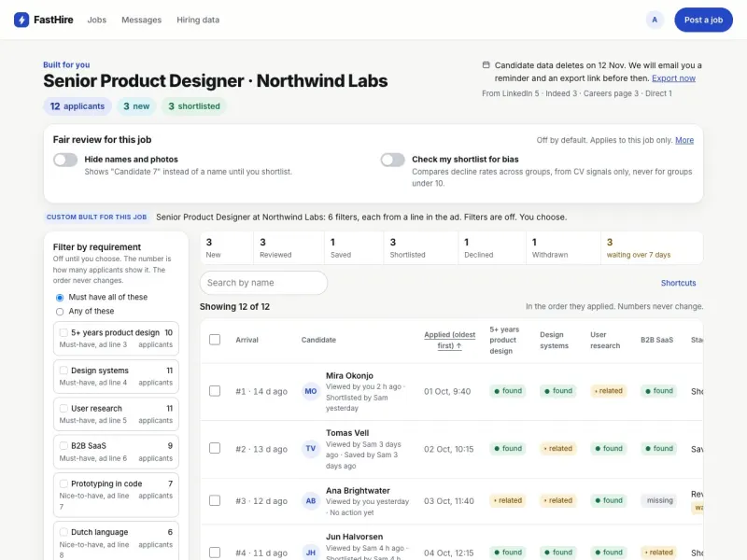Click the 'Built for you' label
Image resolution: width=747 pixels, height=560 pixels.
66,64
